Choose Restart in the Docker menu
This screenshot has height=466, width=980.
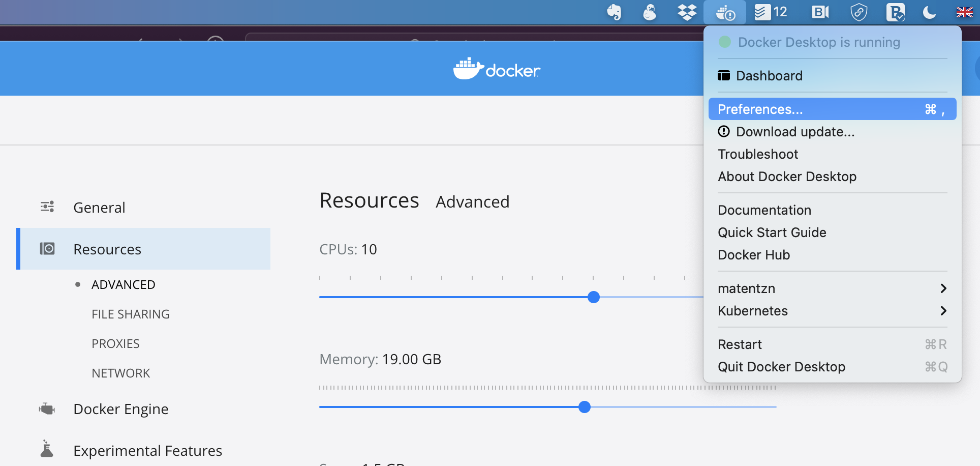[x=832, y=344]
